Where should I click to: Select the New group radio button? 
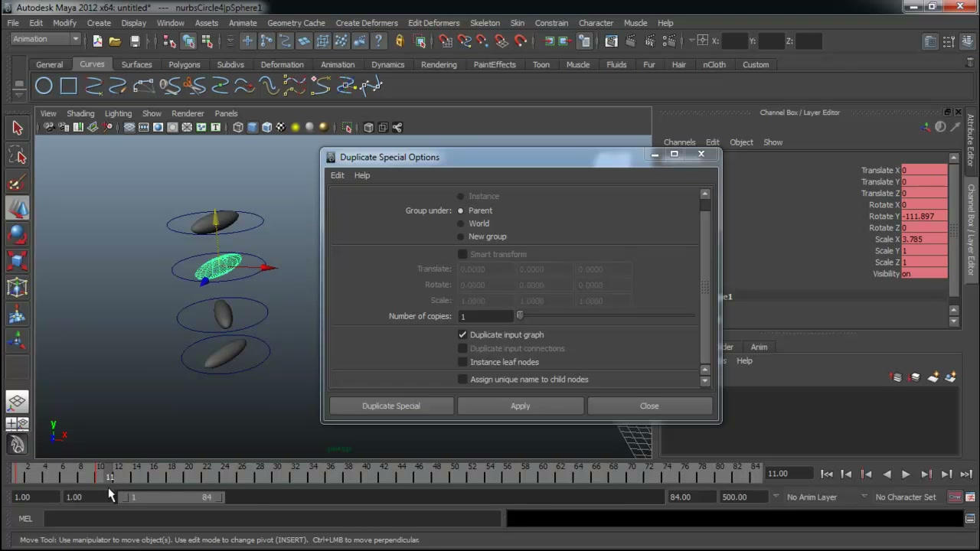(x=460, y=236)
